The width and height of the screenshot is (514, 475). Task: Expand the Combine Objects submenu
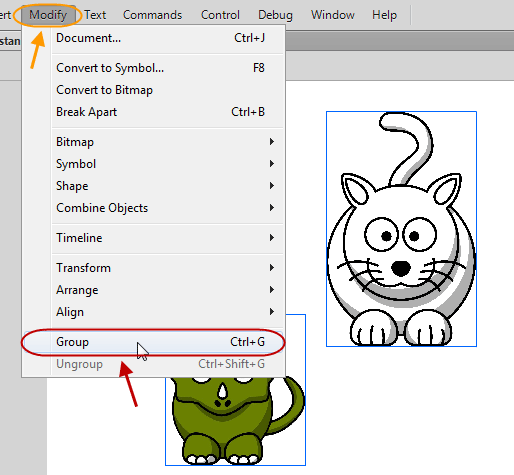click(x=153, y=208)
